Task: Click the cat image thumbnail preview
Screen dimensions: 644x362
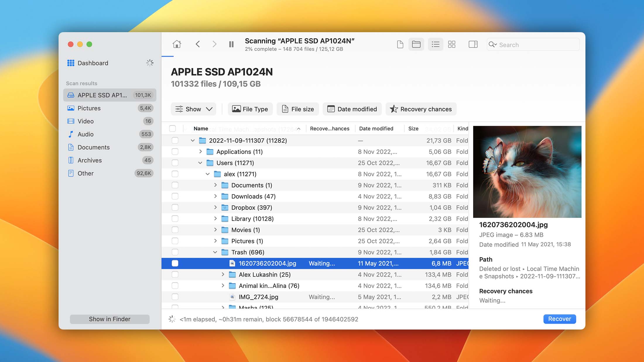Action: (527, 172)
